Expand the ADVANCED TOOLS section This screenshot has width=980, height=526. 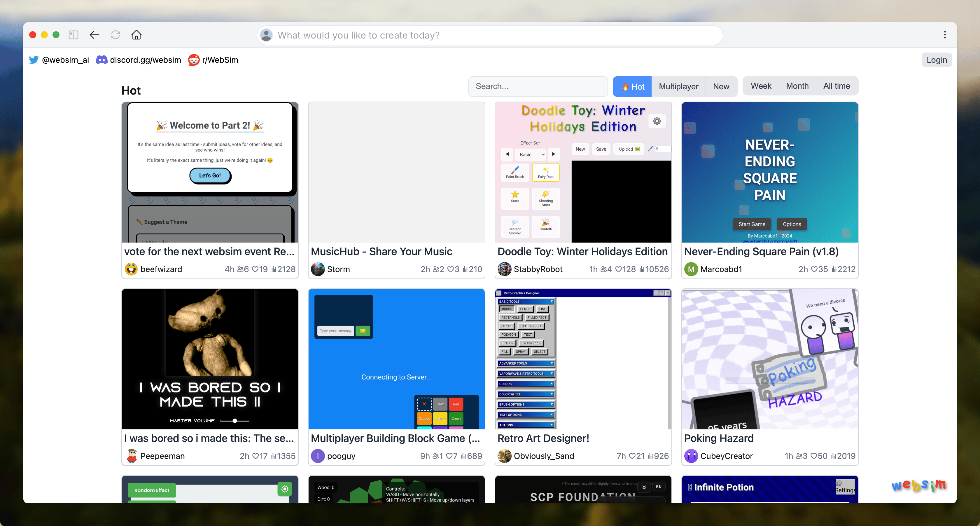(526, 363)
